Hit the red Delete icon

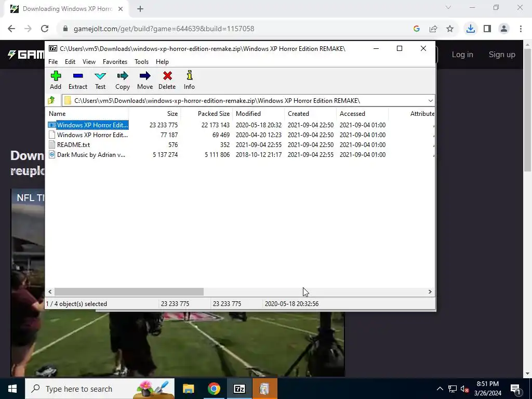[167, 76]
